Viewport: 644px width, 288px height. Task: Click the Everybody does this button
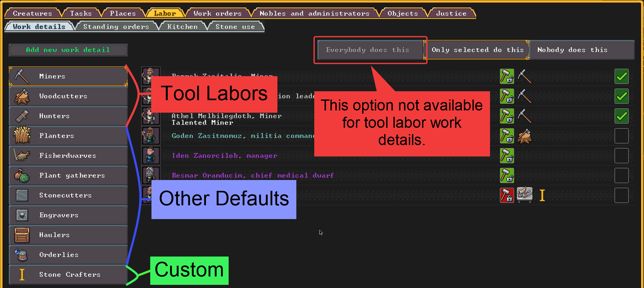click(371, 50)
